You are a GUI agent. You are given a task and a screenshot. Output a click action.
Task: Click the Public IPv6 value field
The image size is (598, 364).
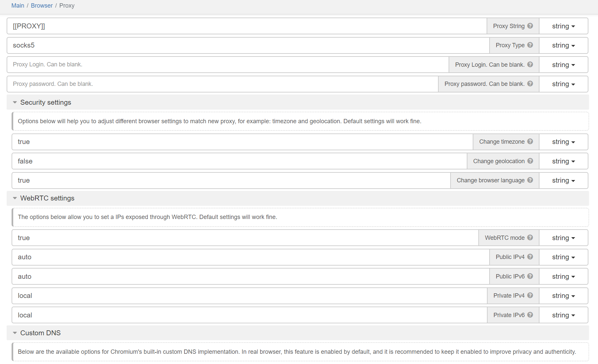pyautogui.click(x=250, y=276)
